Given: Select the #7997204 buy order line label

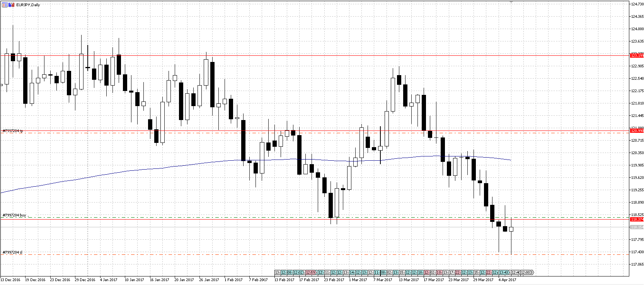Looking at the screenshot, I should click(14, 215).
